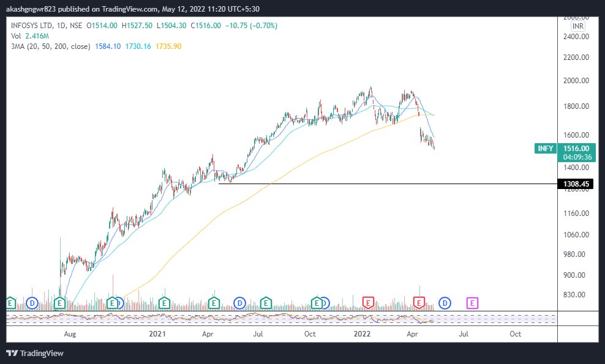Click the 200 MA value 1735.90
Image resolution: width=605 pixels, height=364 pixels.
click(x=168, y=46)
